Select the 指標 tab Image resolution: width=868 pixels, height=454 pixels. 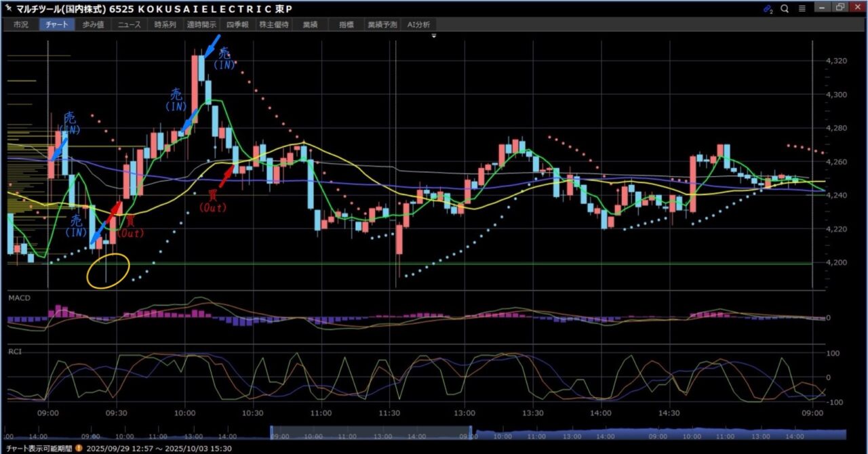tap(347, 24)
